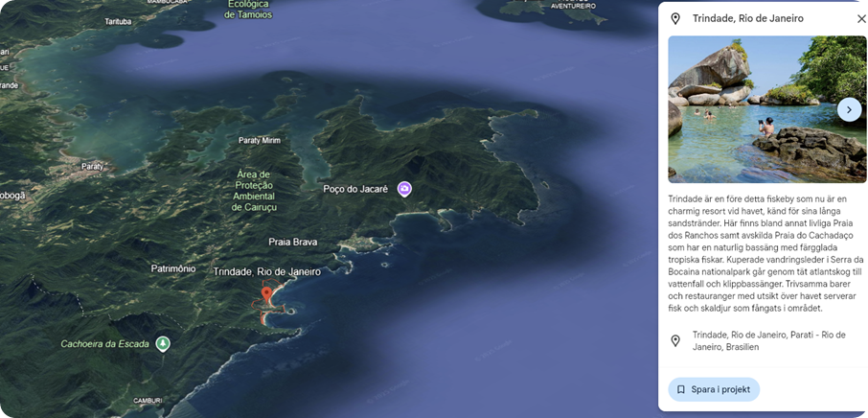Select the Paraty map label
Screen dimensions: 868x418
pos(92,166)
